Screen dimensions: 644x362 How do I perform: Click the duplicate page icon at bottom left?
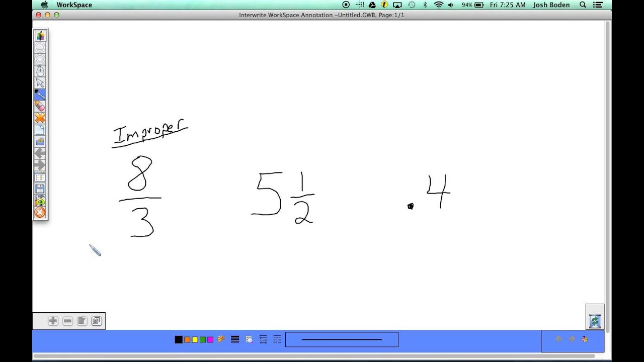point(97,321)
